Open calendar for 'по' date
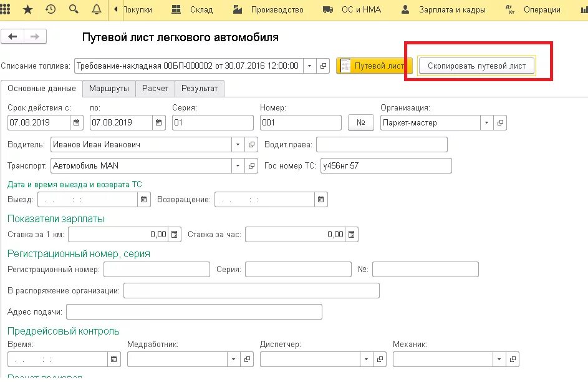The width and height of the screenshot is (588, 382). click(158, 123)
